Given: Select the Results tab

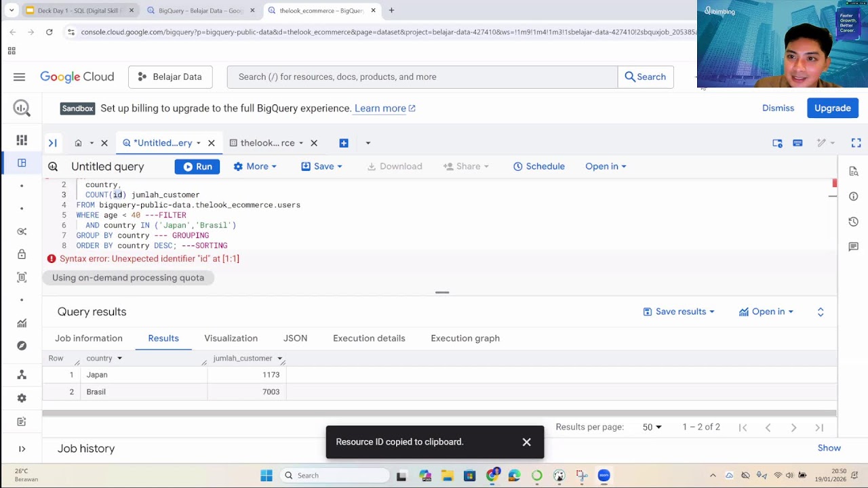Looking at the screenshot, I should pos(163,338).
